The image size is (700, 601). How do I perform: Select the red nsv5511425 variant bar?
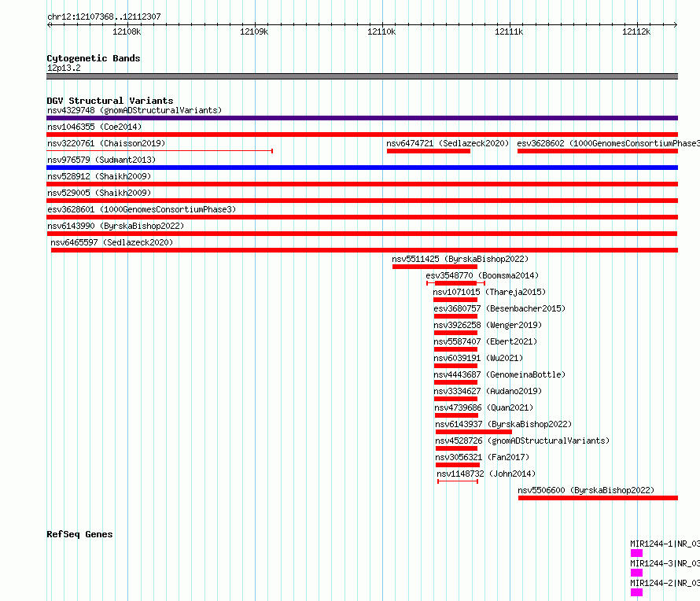click(x=435, y=267)
